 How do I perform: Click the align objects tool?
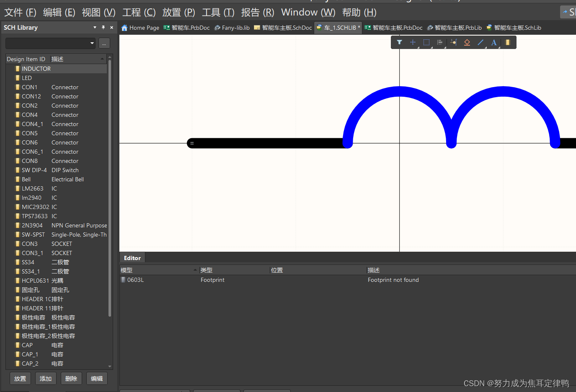click(440, 42)
